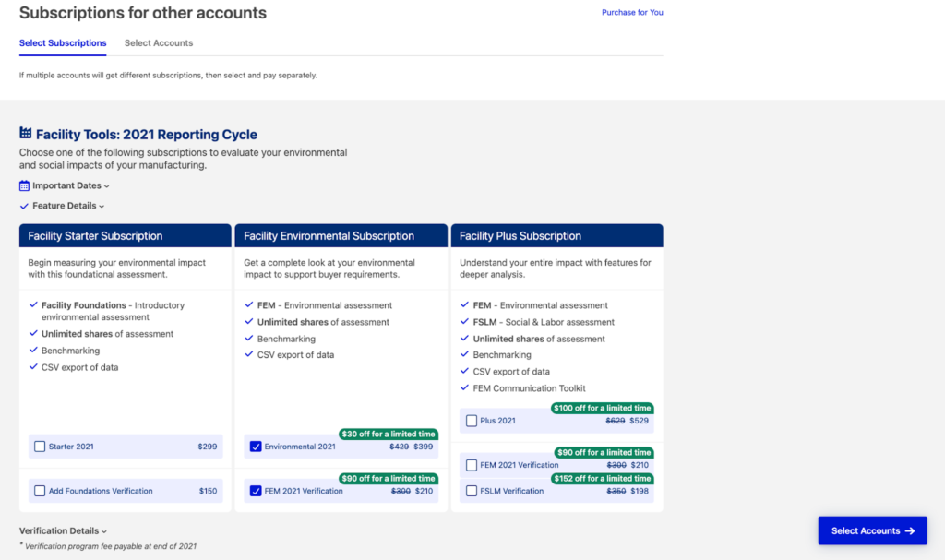
Task: Click the FSLM - Social & Labor assessment line
Action: 544,322
